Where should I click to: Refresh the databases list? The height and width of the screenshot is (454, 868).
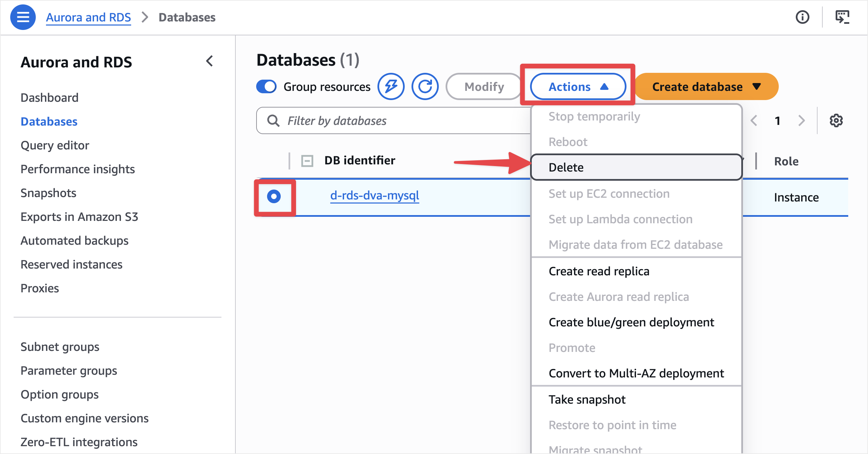(x=425, y=86)
